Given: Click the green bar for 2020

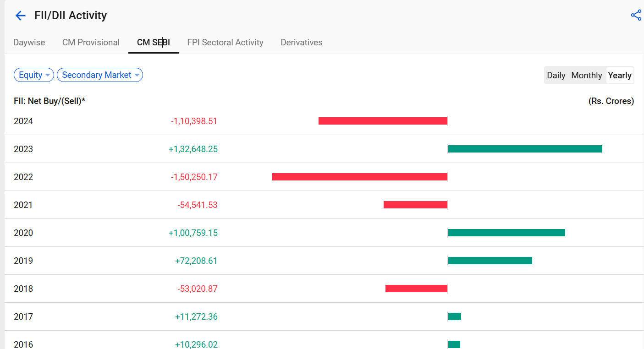Looking at the screenshot, I should [506, 233].
